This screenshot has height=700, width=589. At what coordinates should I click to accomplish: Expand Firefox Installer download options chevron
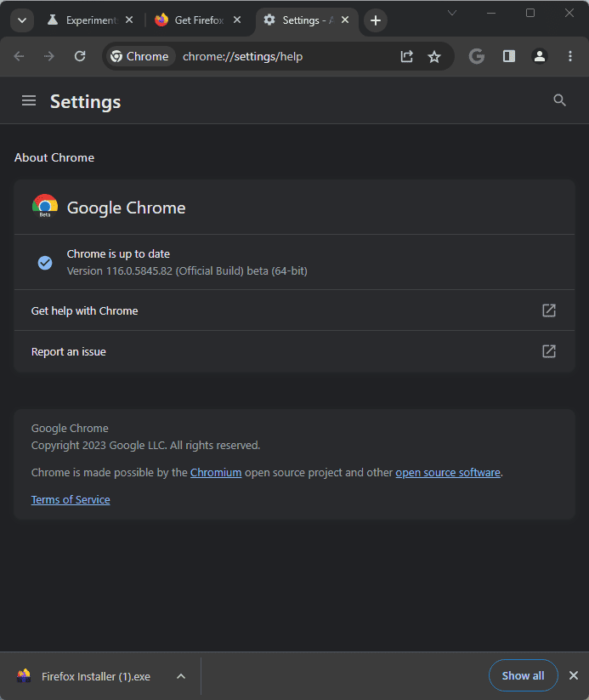click(180, 676)
